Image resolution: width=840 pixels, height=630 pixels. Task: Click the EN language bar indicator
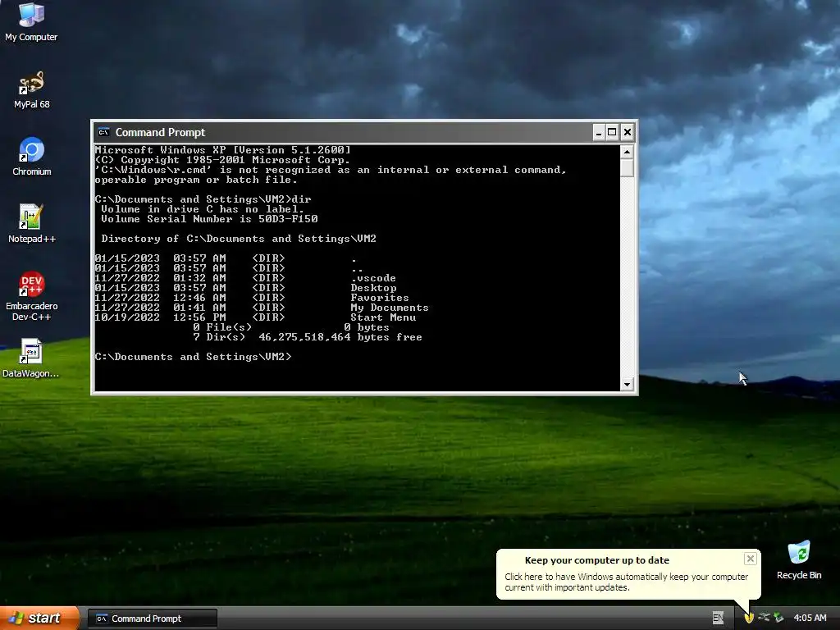(x=718, y=618)
